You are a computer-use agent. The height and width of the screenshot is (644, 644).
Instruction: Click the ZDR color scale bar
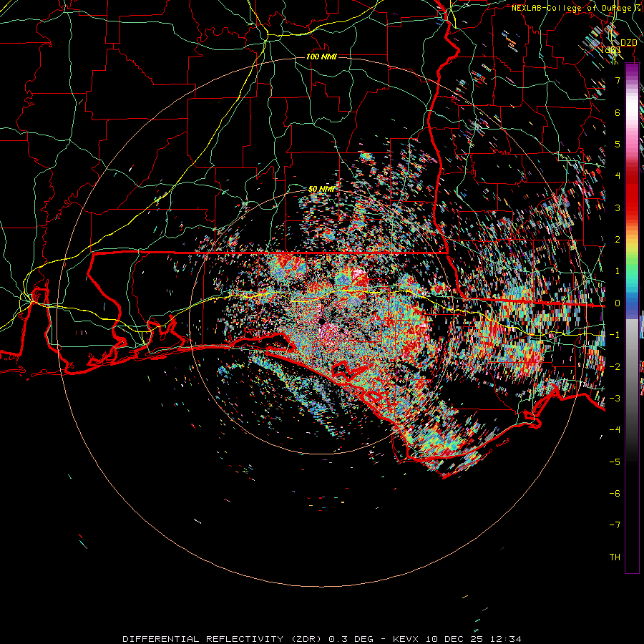(633, 318)
